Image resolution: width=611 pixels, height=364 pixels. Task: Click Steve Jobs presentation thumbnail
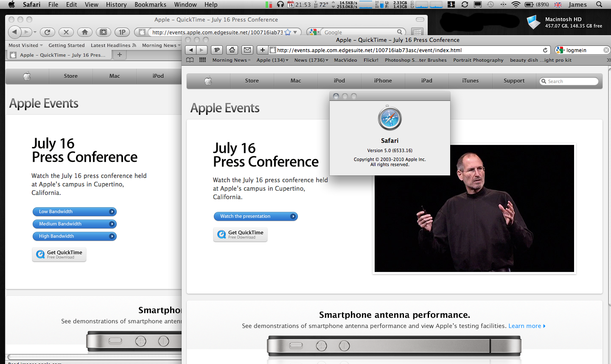click(x=474, y=208)
